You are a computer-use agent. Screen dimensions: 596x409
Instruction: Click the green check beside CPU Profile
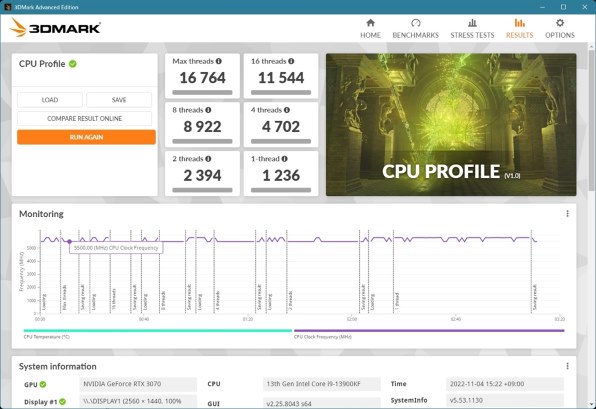pyautogui.click(x=73, y=64)
